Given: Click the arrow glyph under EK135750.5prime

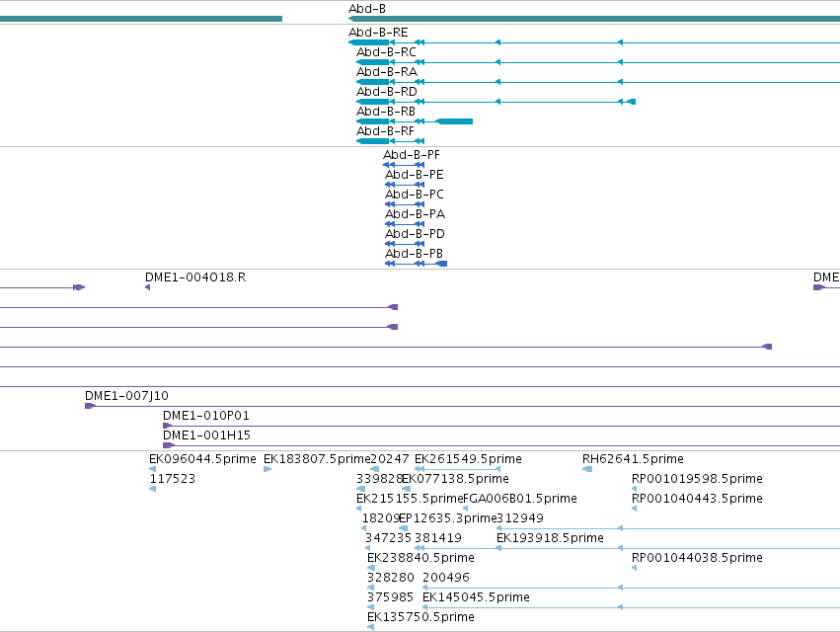Looking at the screenshot, I should point(371,628).
